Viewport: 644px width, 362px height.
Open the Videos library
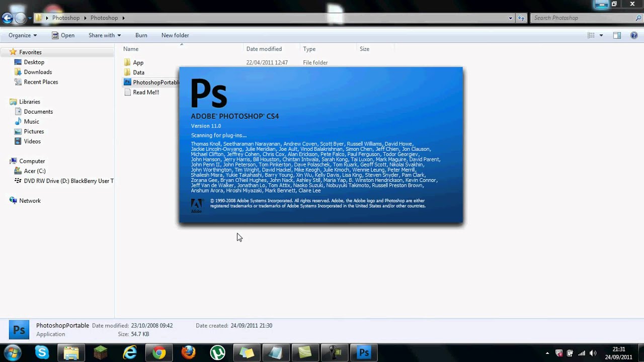(x=32, y=141)
